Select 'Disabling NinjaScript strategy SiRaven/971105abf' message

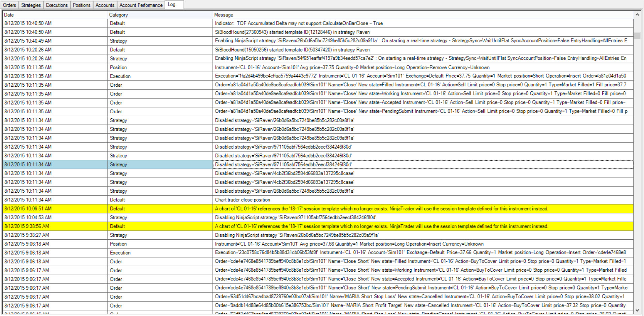point(423,218)
